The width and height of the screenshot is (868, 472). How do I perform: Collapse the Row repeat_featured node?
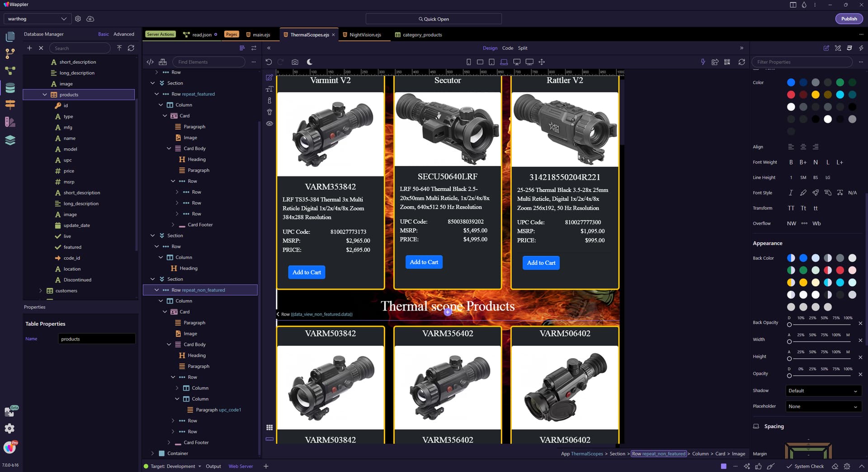(x=156, y=94)
